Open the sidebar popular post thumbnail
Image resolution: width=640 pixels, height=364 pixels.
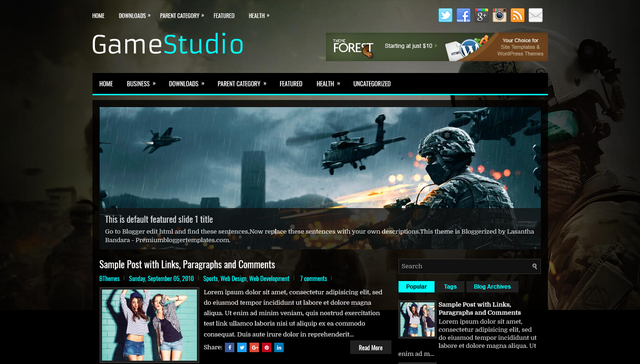click(417, 319)
